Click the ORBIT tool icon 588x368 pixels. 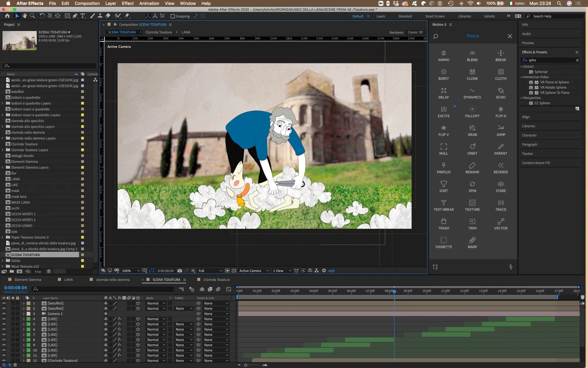pos(472,149)
